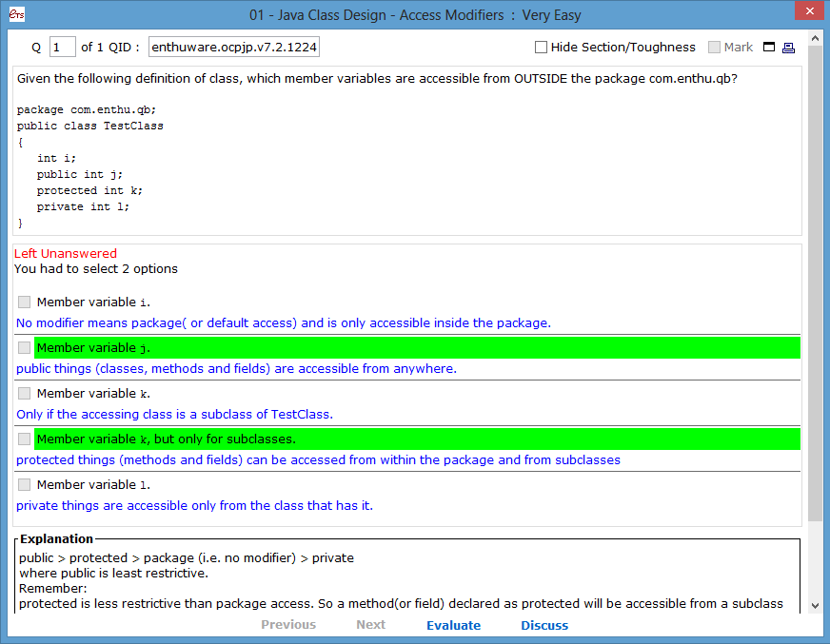The width and height of the screenshot is (830, 644).
Task: Click the window view icon beside Mark
Action: tap(769, 48)
